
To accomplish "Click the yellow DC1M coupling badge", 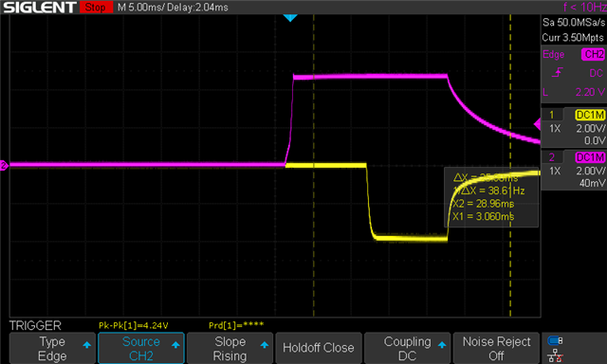I will coord(590,115).
